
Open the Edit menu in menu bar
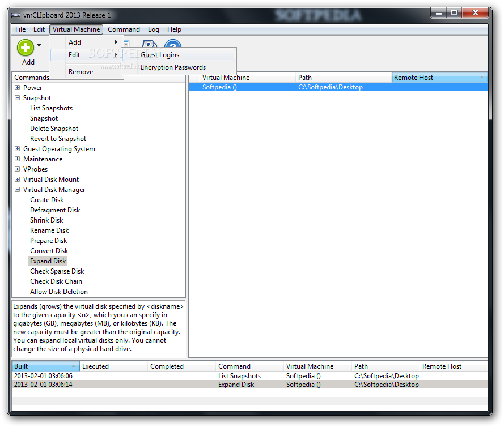point(39,29)
